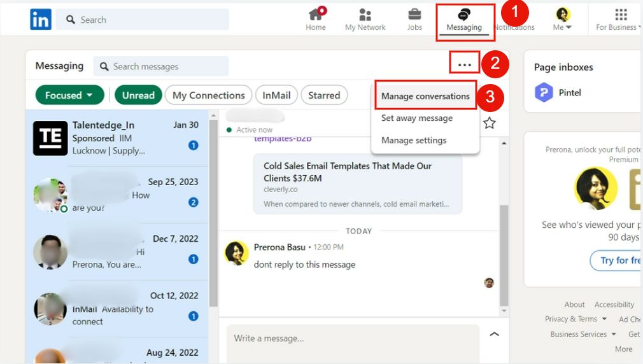Click the Write a message box
Screen dimensions: 643x364
[353, 344]
